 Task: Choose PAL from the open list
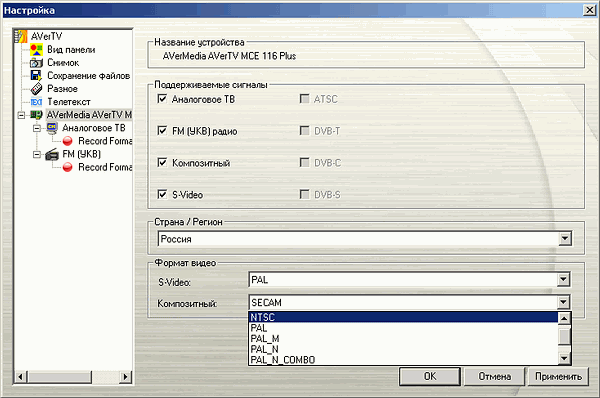(403, 328)
